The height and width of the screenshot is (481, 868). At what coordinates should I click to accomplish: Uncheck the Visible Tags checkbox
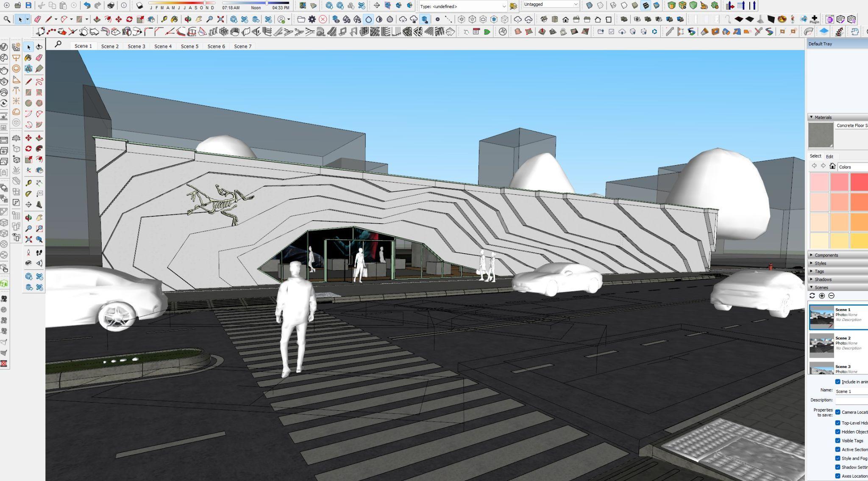[837, 440]
